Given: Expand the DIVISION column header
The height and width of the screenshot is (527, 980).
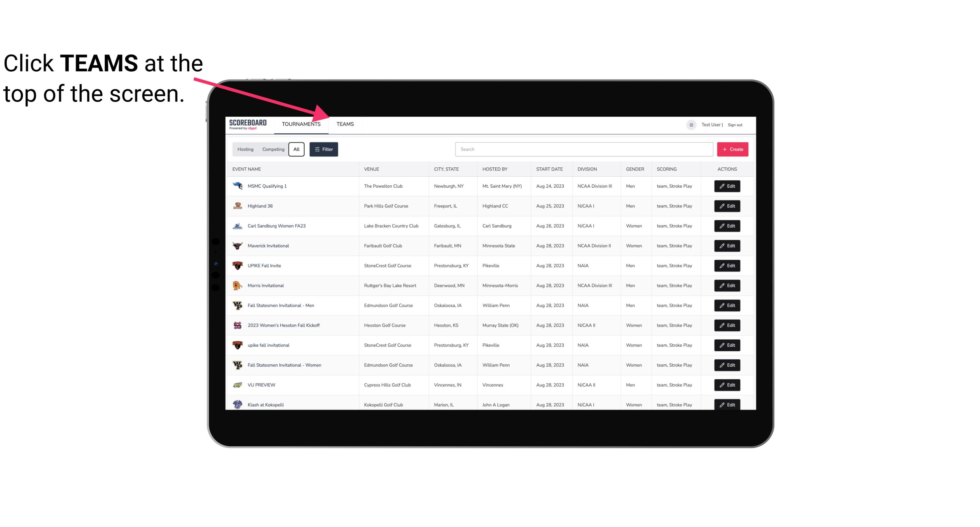Looking at the screenshot, I should tap(587, 169).
